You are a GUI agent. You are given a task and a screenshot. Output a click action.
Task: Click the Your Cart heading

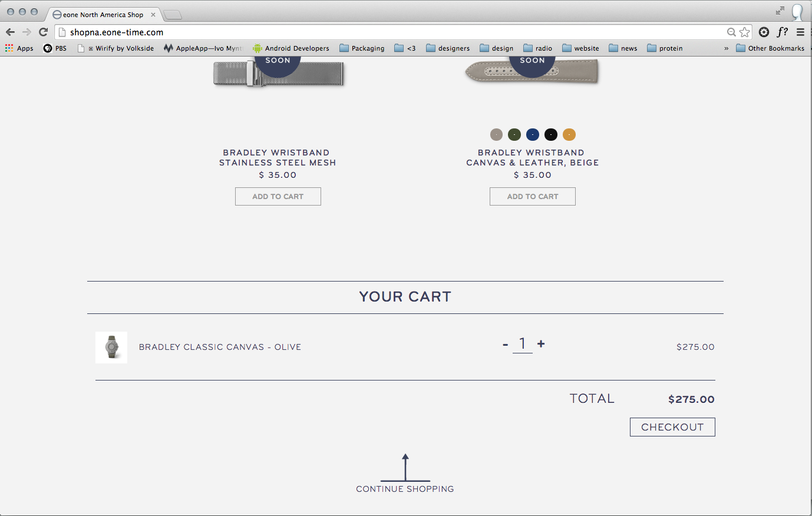405,297
